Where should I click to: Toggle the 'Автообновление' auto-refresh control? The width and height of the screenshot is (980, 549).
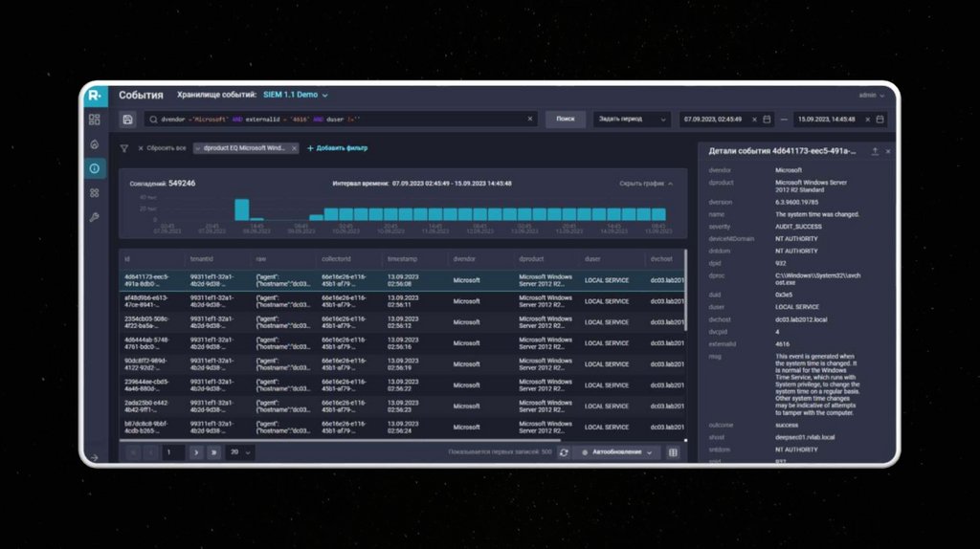click(616, 452)
